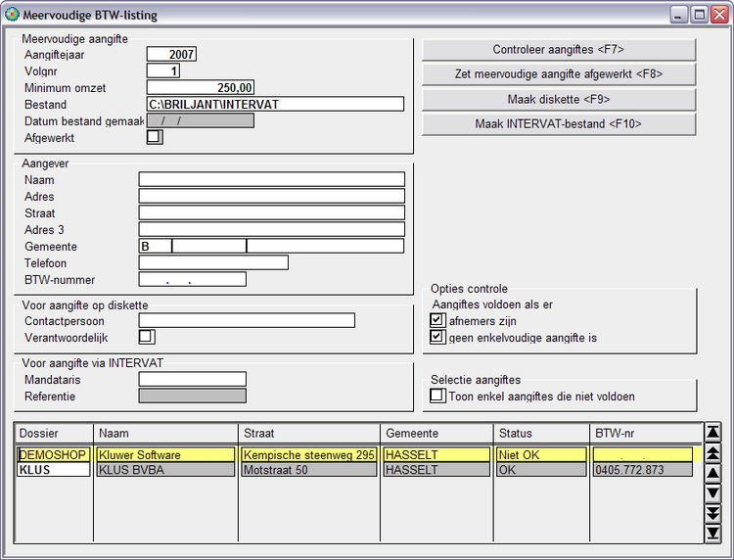The image size is (734, 560).
Task: Click the Aangever Straat field
Action: click(x=271, y=212)
